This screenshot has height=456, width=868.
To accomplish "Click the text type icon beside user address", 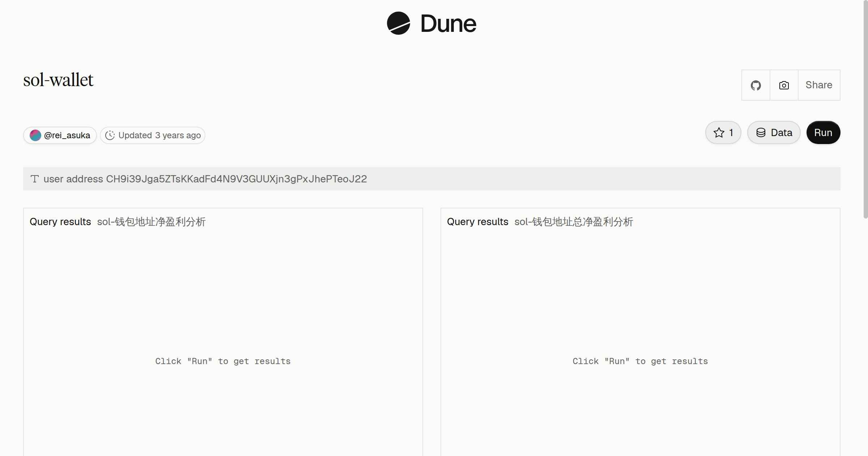I will click(35, 179).
